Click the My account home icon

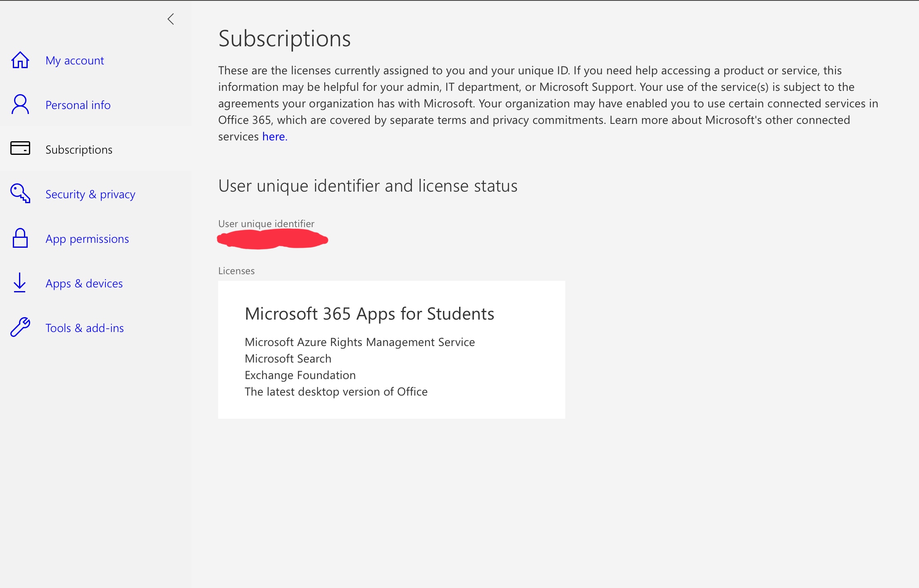(x=20, y=60)
